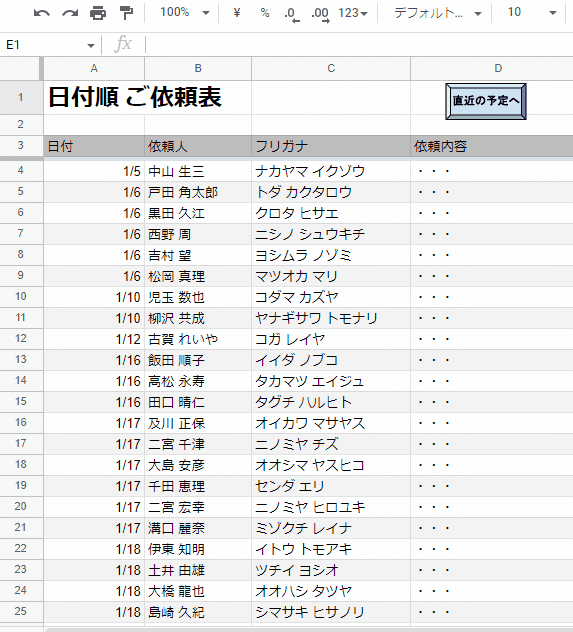573x632 pixels.
Task: Click the cell シマサキ ヒサノリ
Action: 331,612
